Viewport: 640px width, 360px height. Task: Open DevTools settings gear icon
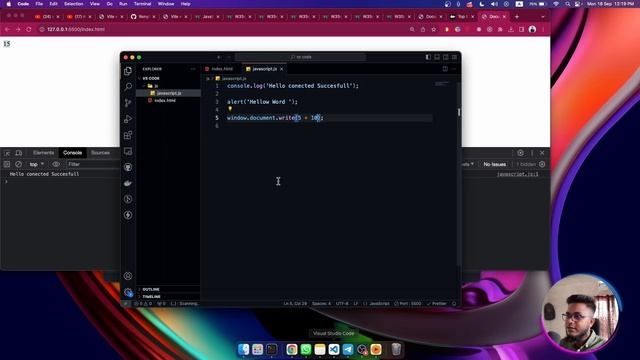(520, 153)
